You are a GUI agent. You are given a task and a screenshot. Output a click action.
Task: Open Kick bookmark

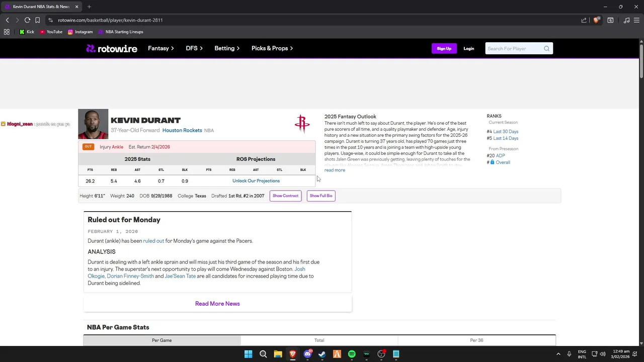tap(27, 32)
